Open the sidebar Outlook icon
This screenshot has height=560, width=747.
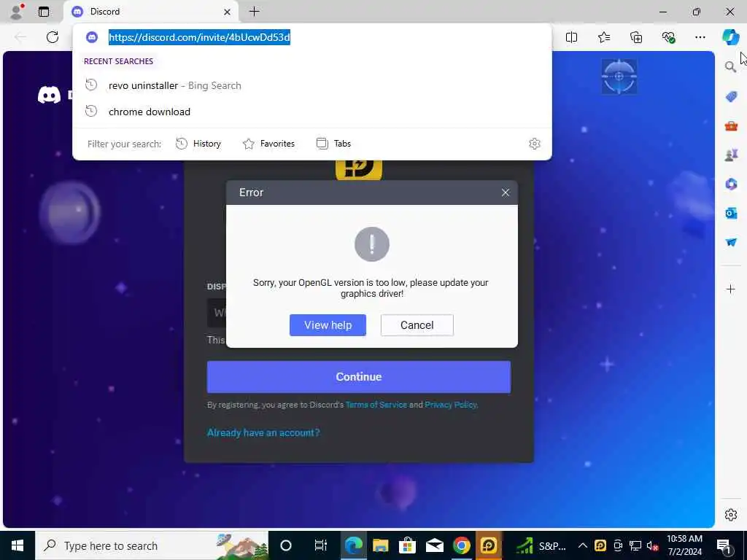[x=731, y=213]
